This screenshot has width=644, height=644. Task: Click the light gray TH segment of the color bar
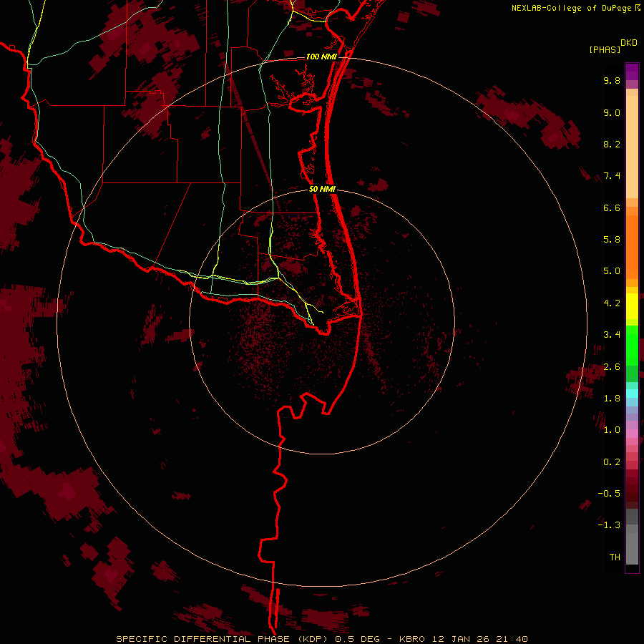(x=632, y=549)
